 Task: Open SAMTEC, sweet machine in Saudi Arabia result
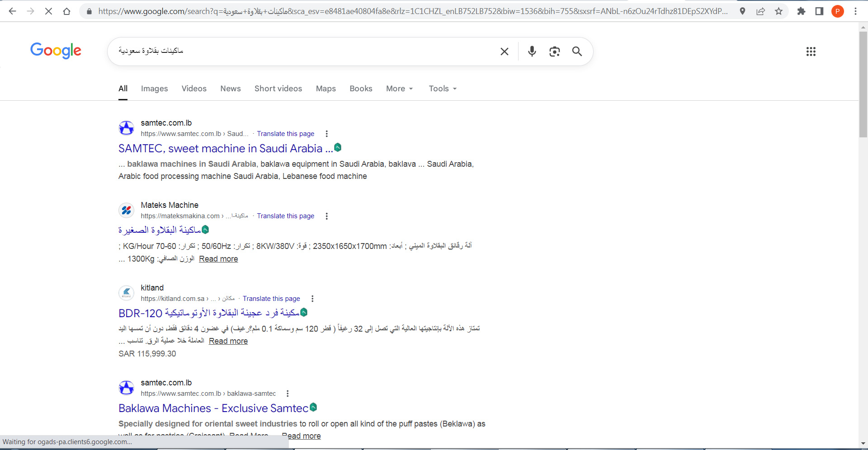pyautogui.click(x=226, y=149)
